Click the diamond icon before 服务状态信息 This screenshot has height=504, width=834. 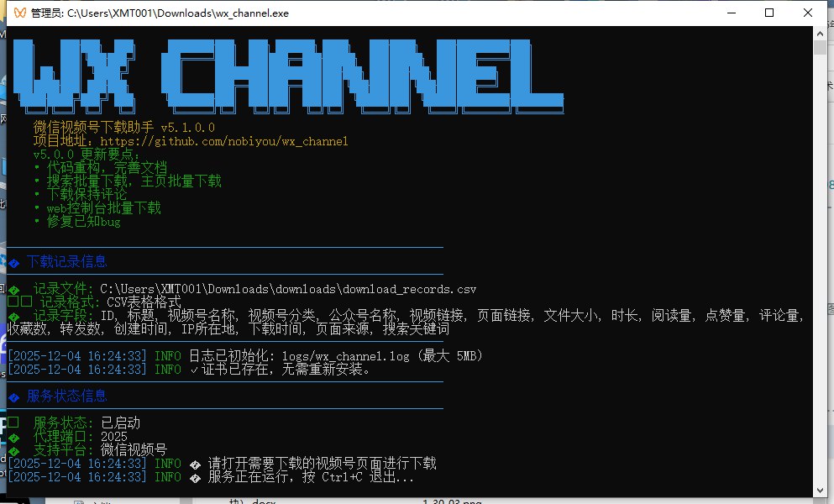point(13,396)
